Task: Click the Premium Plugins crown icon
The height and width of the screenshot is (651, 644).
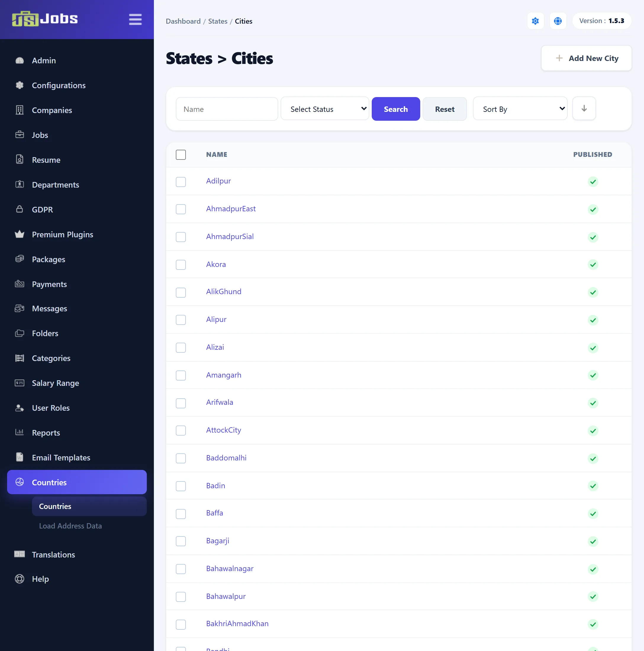Action: [20, 234]
